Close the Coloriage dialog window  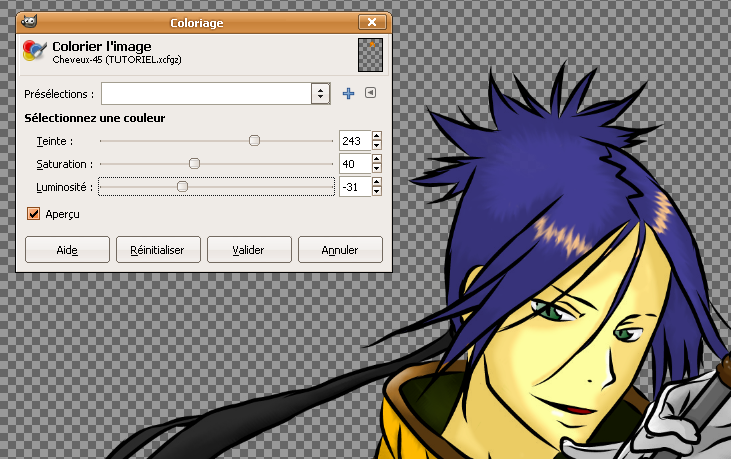(x=373, y=21)
